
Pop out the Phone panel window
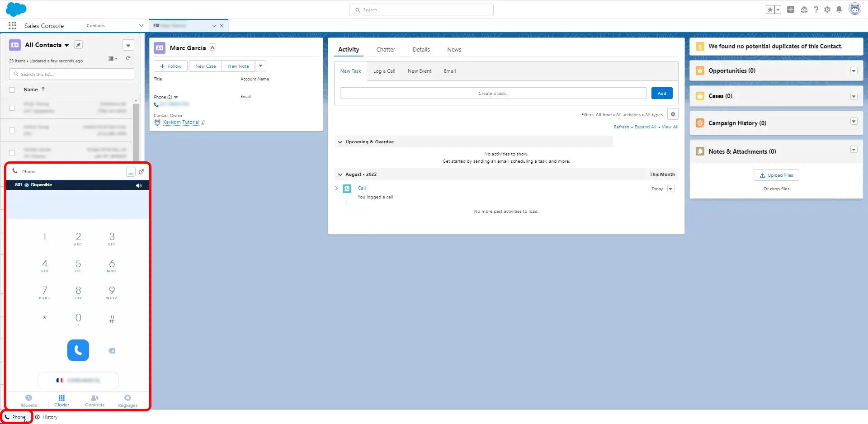click(x=142, y=172)
